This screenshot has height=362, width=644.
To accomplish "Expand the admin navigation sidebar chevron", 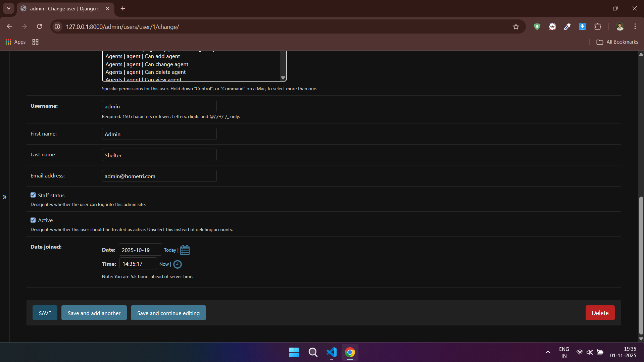I will (5, 197).
